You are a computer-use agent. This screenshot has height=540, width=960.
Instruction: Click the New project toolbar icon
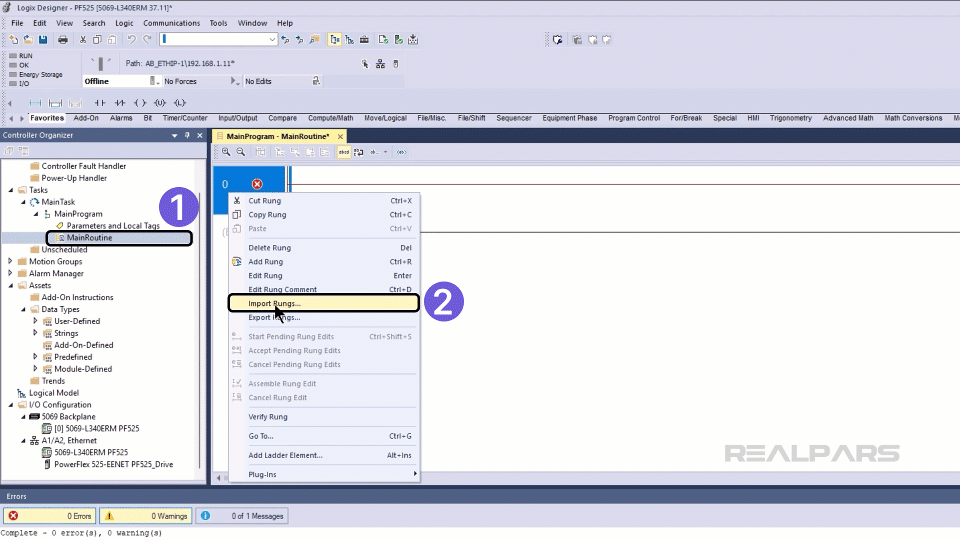[x=13, y=40]
